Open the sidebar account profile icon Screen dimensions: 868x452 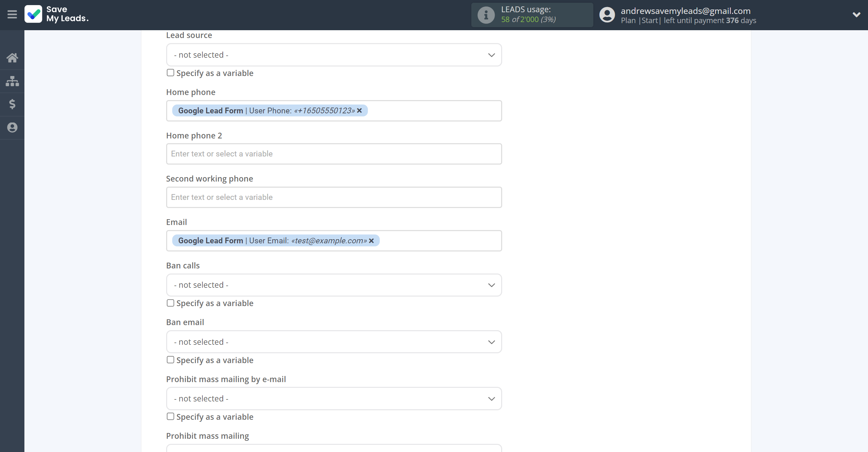pos(12,128)
